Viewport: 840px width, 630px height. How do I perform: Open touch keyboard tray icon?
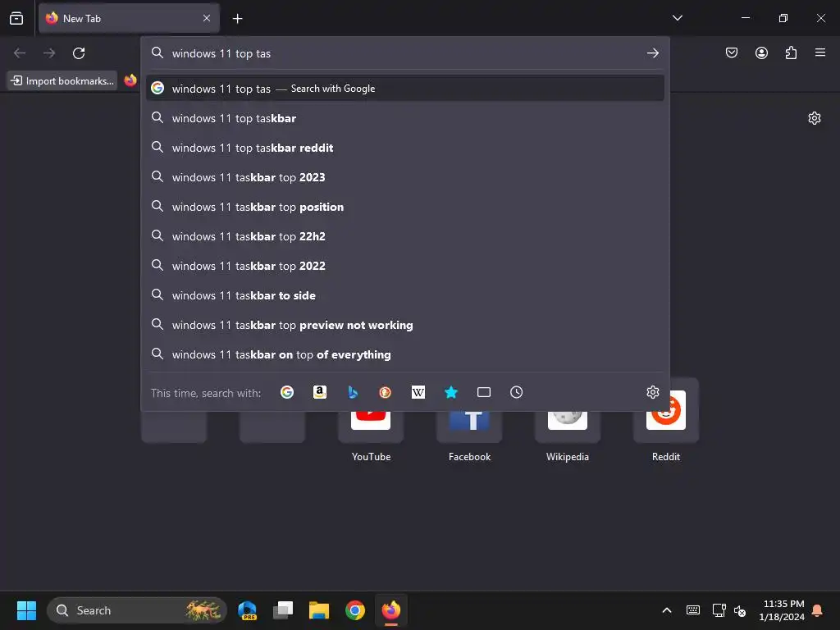tap(692, 610)
